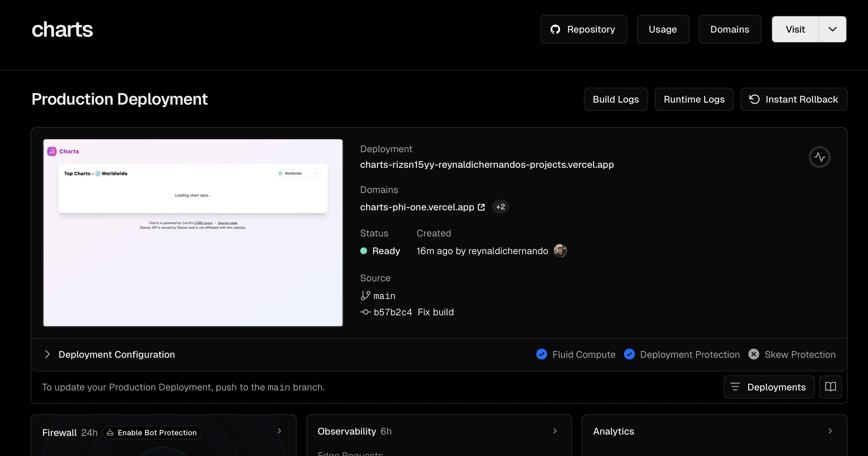Open commit b57b2c4
This screenshot has width=868, height=456.
pyautogui.click(x=393, y=312)
